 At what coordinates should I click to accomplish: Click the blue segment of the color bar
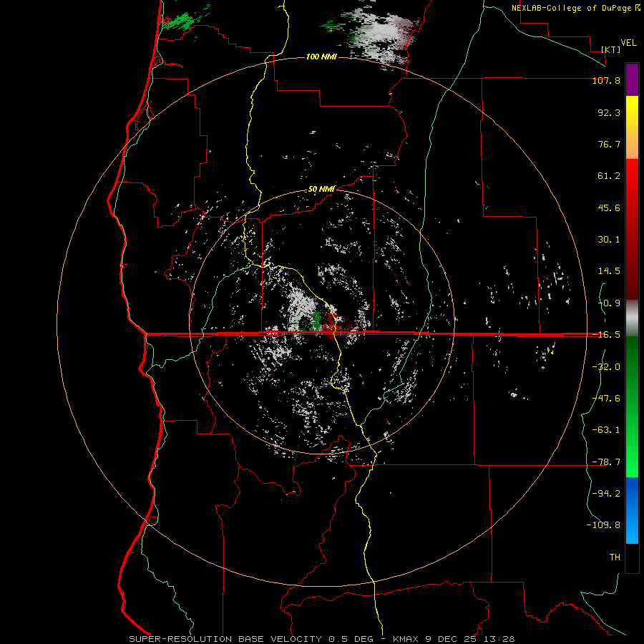632,510
